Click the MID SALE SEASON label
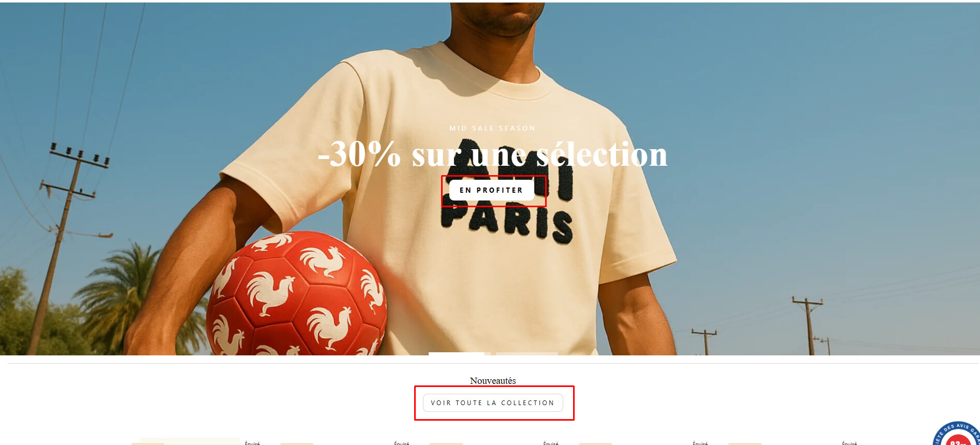Screen dimensions: 980x445 (492, 128)
